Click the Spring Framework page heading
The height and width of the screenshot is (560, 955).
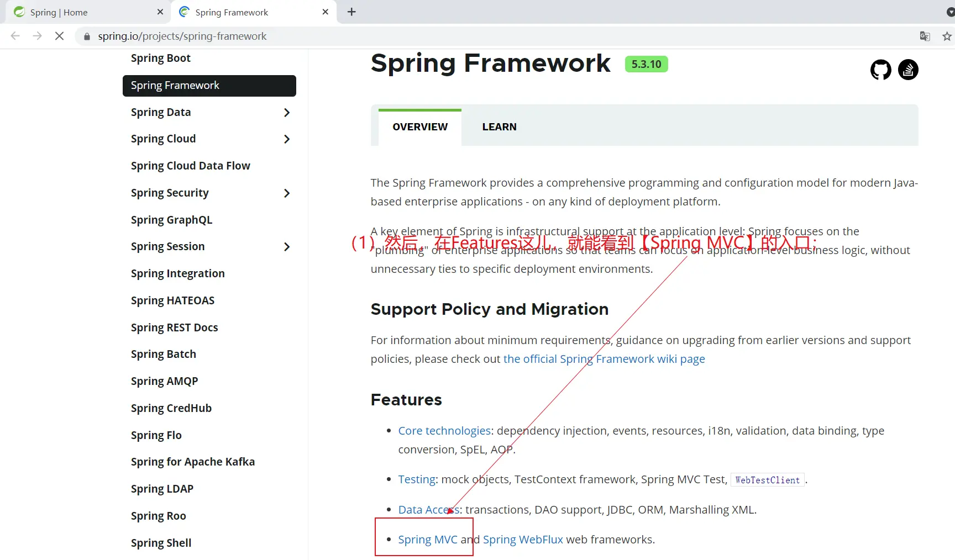point(490,64)
